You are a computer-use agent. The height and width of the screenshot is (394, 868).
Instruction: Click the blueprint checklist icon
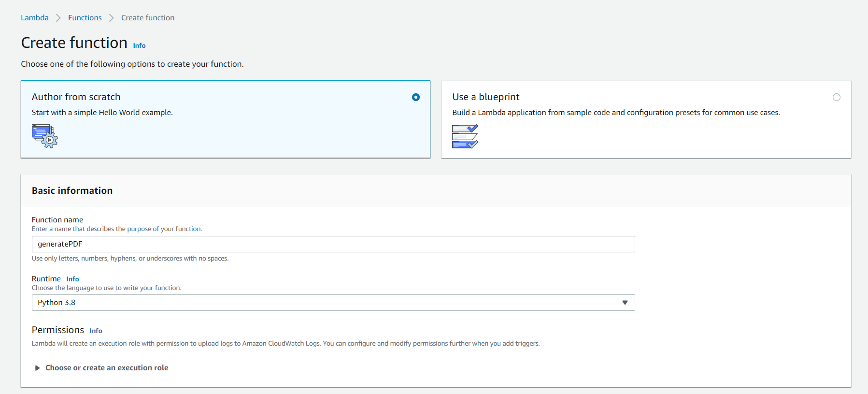(x=465, y=136)
